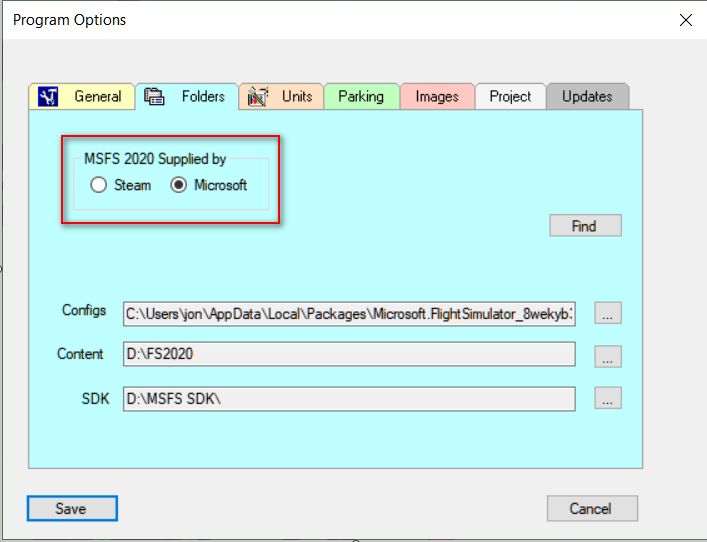Click the Folders tab icon
The width and height of the screenshot is (707, 542).
[154, 96]
